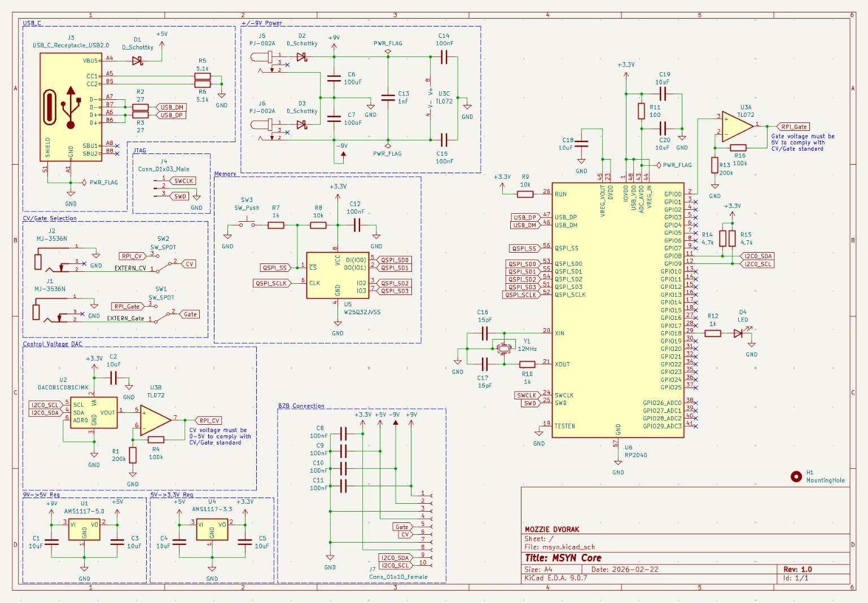Select capacitor C18 10uF symbol
Viewport: 868px width, 603px height.
[x=581, y=144]
